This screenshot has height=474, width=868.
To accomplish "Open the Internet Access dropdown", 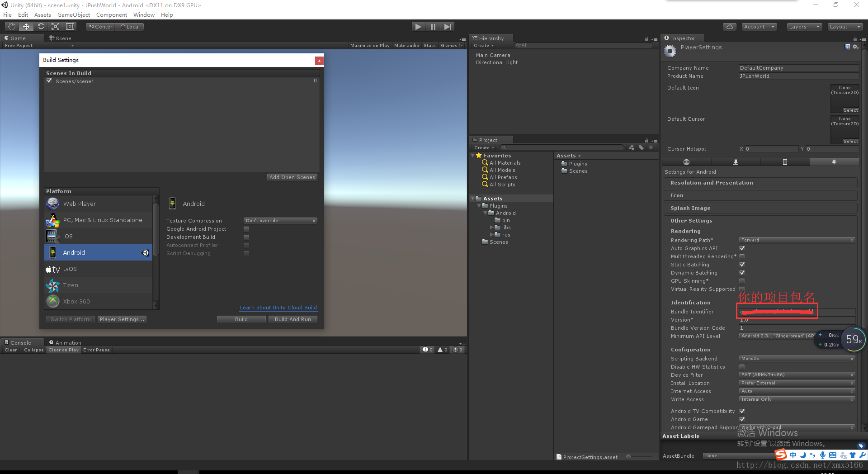I will tap(797, 391).
